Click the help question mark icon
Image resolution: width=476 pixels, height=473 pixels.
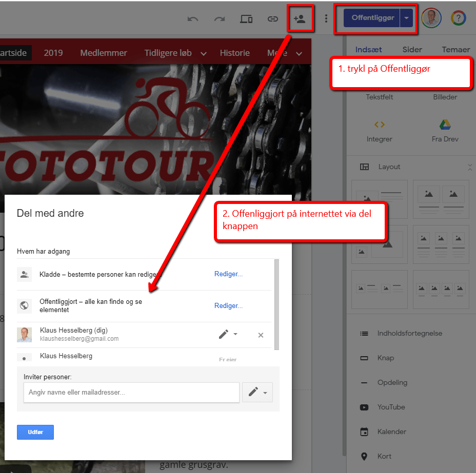tap(459, 18)
